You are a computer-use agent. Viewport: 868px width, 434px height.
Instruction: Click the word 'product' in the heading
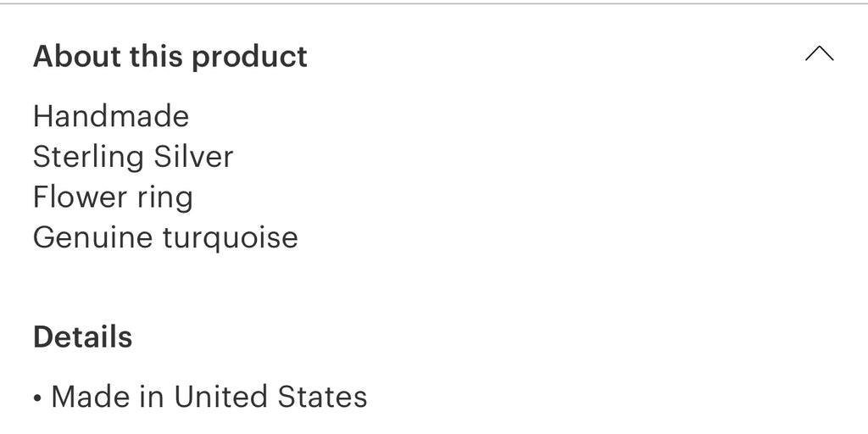click(x=249, y=57)
